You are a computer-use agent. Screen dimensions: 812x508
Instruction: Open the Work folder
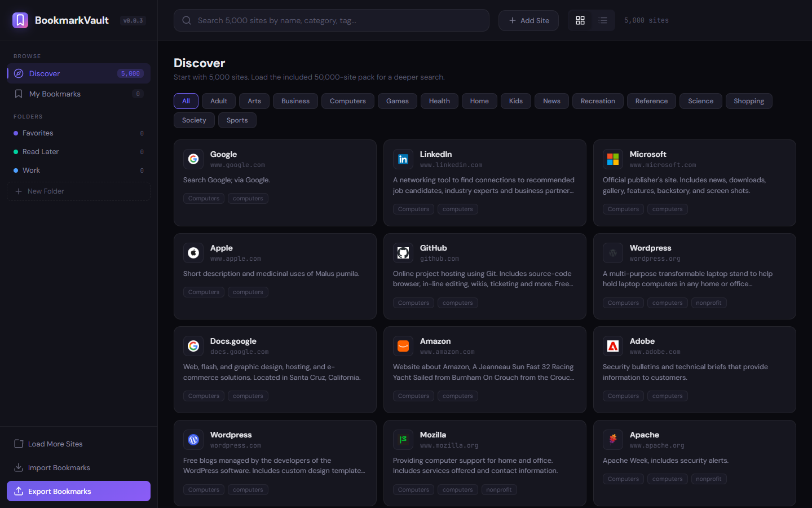pos(78,170)
